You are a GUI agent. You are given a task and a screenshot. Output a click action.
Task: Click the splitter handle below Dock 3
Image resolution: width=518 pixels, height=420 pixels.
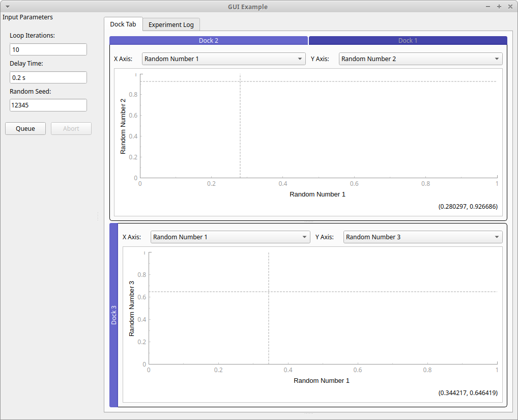(x=308, y=413)
